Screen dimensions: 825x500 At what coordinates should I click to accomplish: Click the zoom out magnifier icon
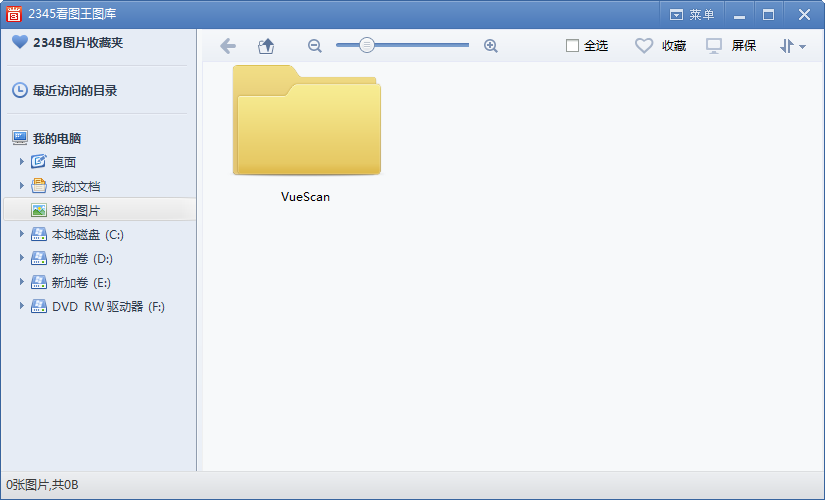coord(315,46)
